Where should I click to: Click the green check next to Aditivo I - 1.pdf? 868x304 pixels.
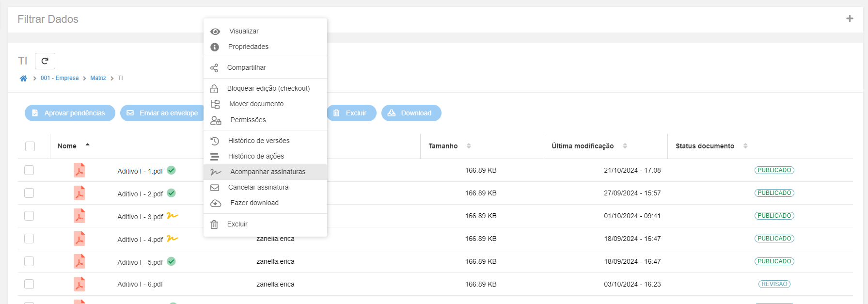click(x=171, y=170)
